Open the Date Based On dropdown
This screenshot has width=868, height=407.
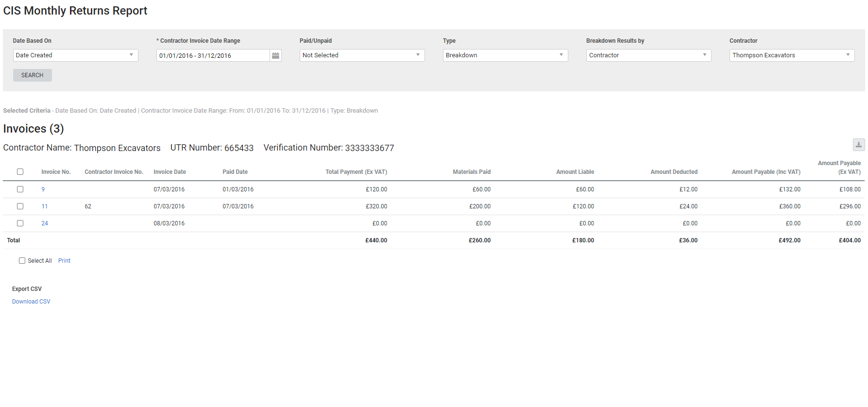click(x=75, y=55)
